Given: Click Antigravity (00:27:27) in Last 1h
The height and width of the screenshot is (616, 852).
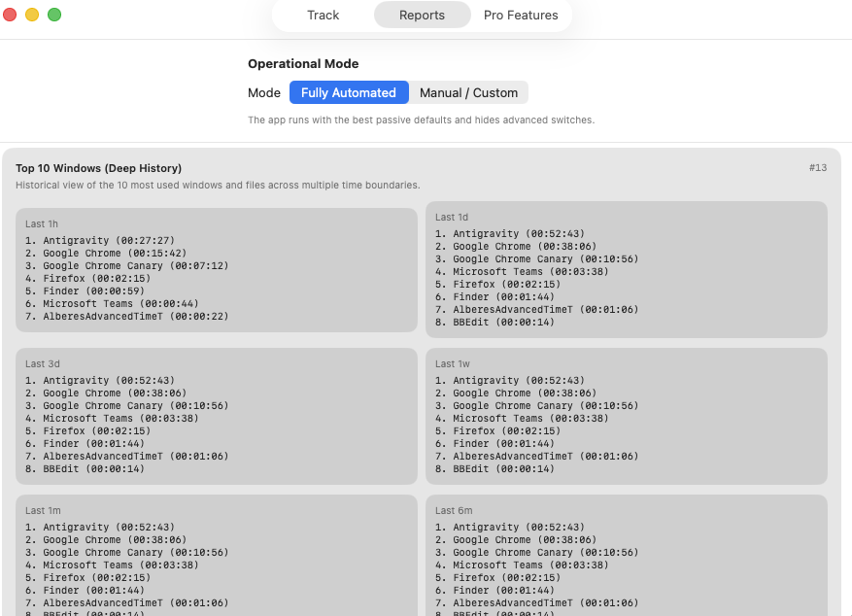Looking at the screenshot, I should [x=100, y=241].
